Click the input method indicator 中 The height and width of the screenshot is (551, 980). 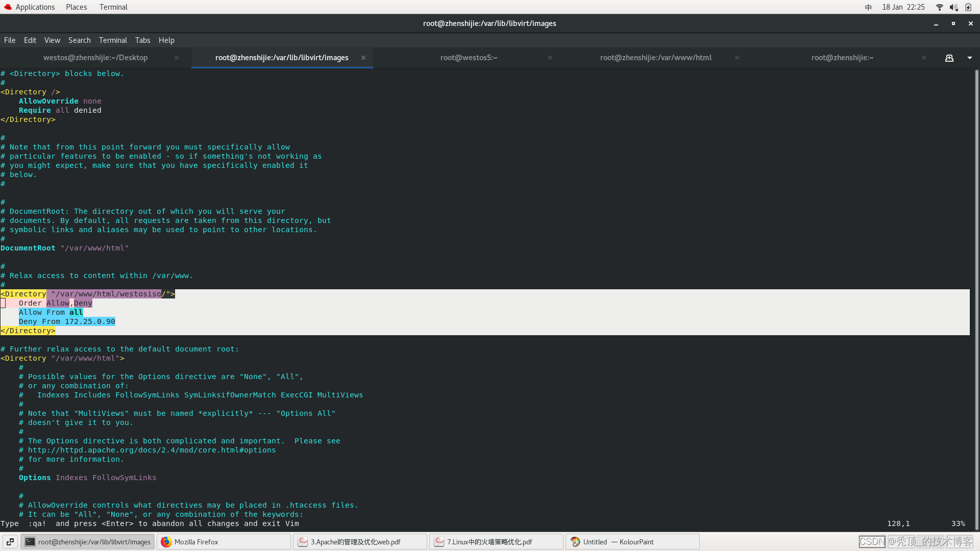point(868,7)
